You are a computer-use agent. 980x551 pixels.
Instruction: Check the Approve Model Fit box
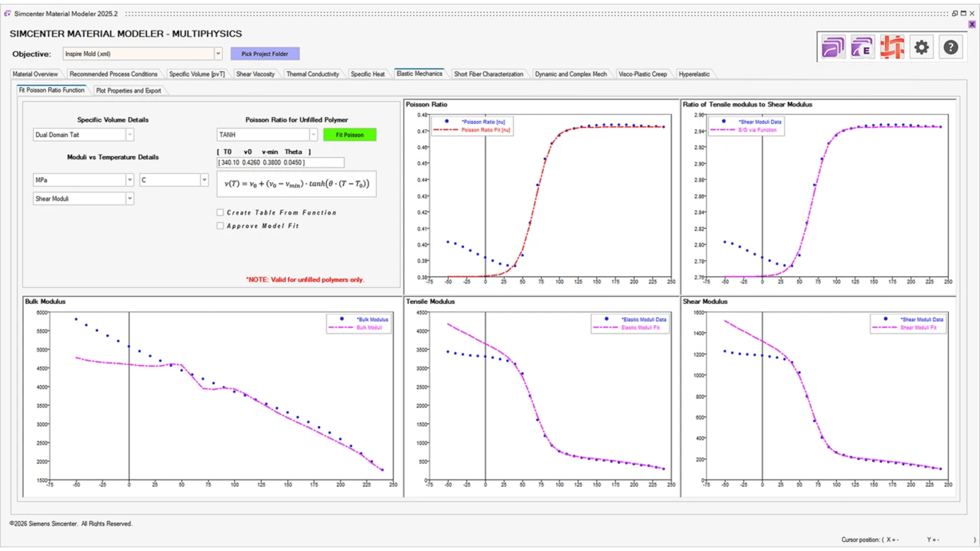tap(220, 226)
